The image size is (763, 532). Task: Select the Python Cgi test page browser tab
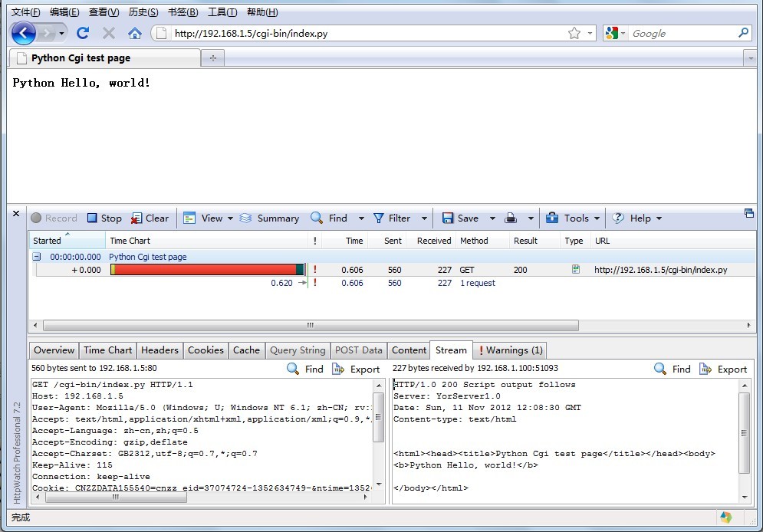coord(104,57)
